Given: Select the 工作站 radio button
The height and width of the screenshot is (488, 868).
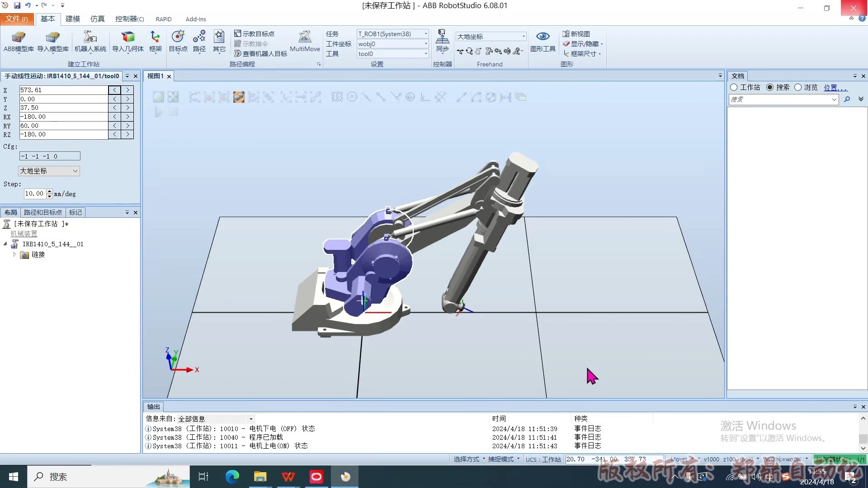Looking at the screenshot, I should [x=734, y=87].
